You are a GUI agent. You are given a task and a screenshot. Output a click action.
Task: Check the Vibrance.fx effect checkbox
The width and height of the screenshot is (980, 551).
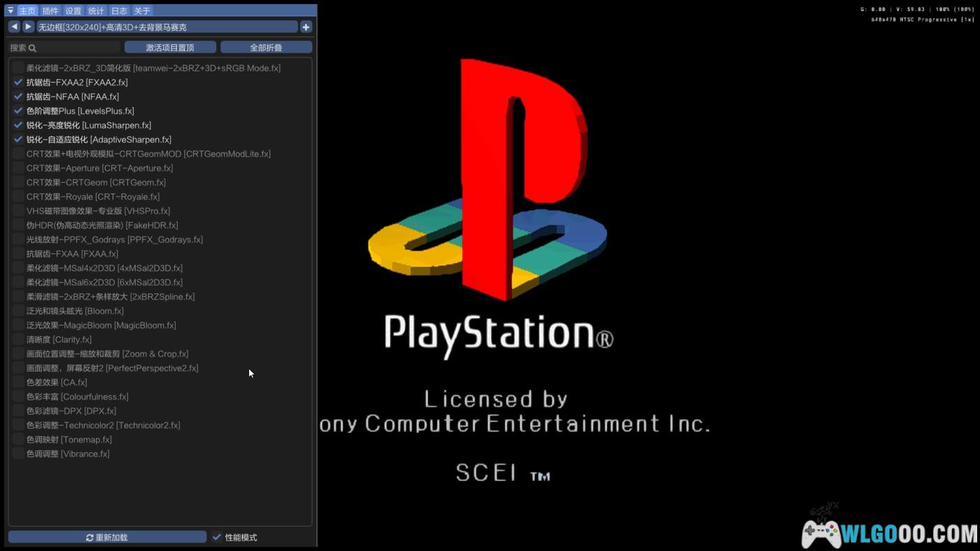tap(18, 454)
